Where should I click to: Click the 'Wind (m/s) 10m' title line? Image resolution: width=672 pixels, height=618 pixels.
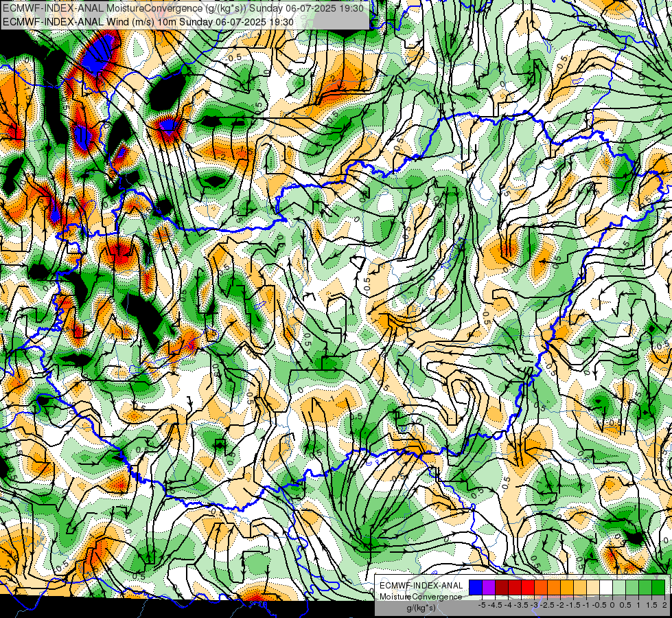148,22
